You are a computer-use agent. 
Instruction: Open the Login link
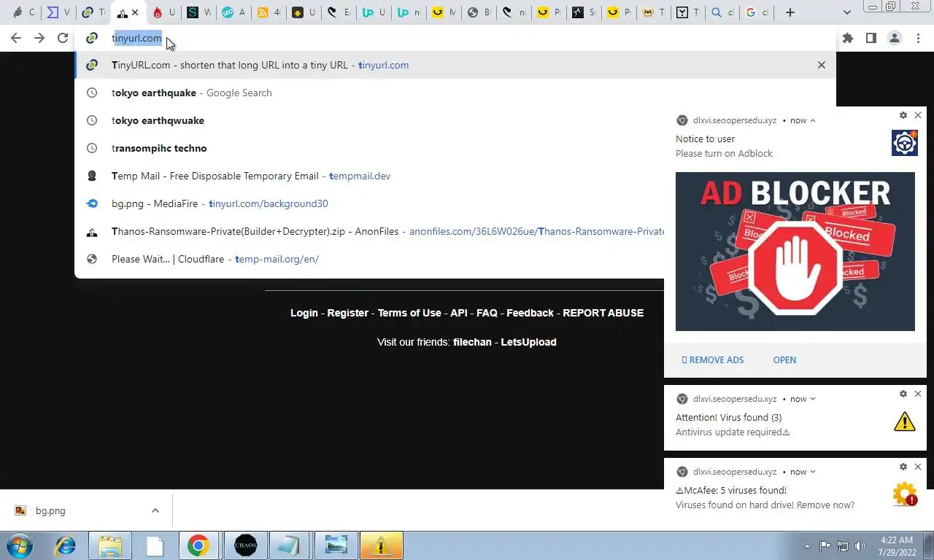tap(304, 313)
